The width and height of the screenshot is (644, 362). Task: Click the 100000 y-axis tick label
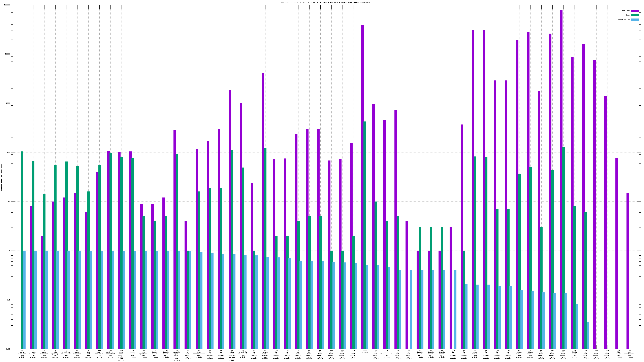click(x=7, y=5)
